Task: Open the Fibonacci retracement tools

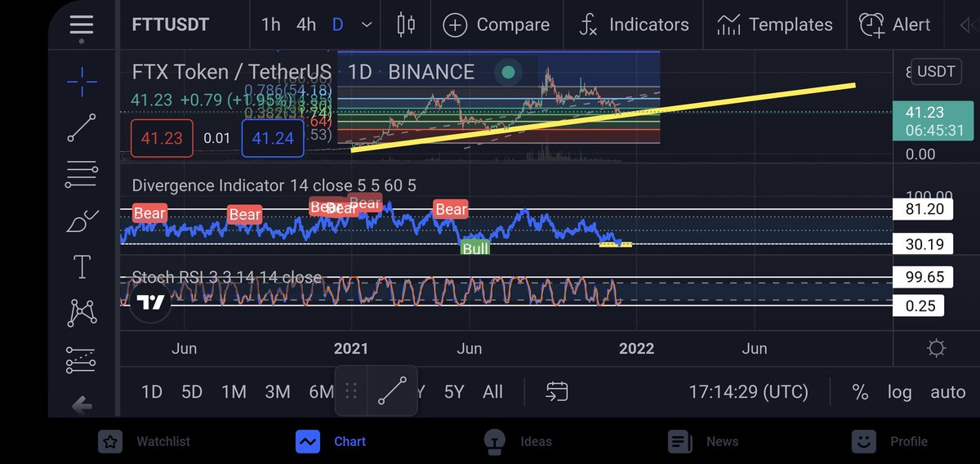Action: [x=82, y=173]
